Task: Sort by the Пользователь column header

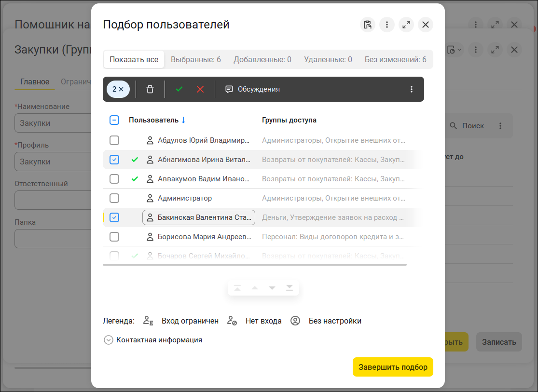Action: coord(157,120)
